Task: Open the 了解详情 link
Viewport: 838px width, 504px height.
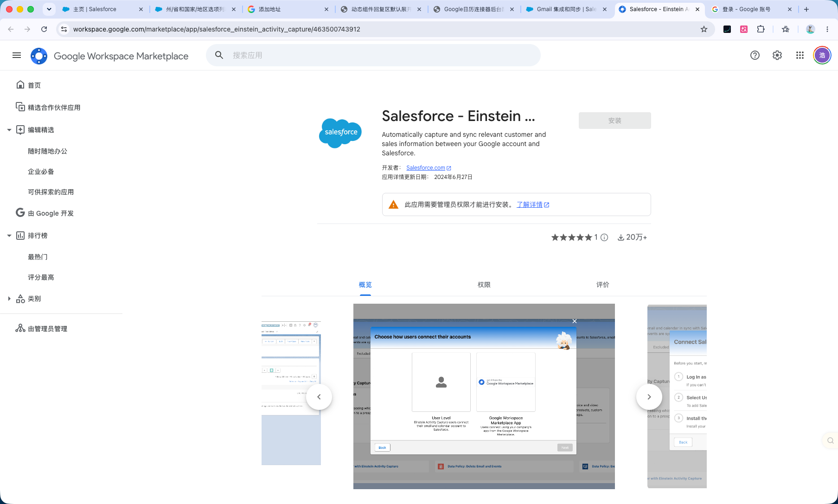Action: coord(533,204)
